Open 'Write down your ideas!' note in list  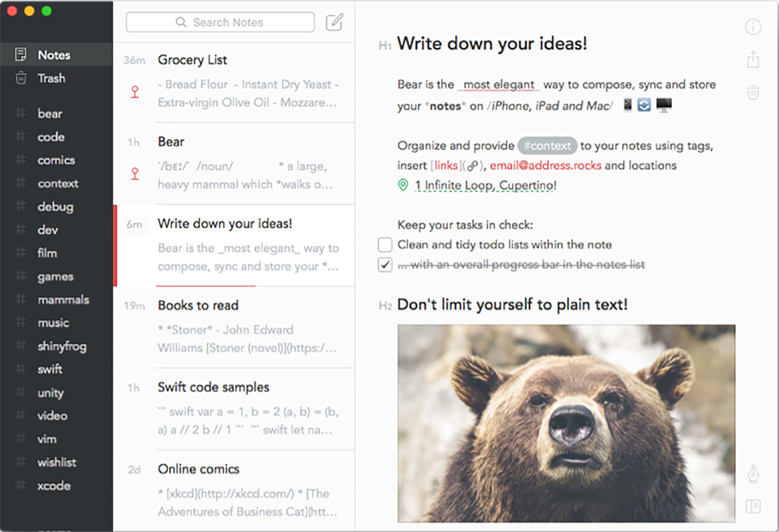[x=234, y=245]
